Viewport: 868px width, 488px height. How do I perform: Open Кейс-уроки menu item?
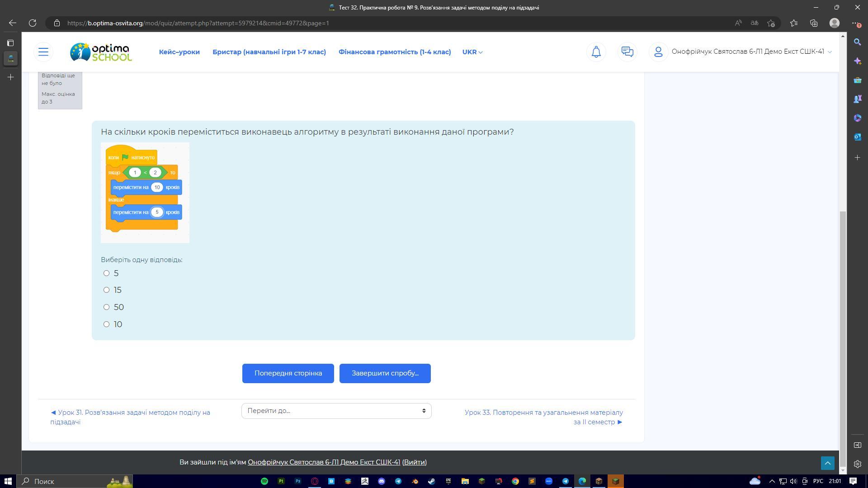(179, 52)
